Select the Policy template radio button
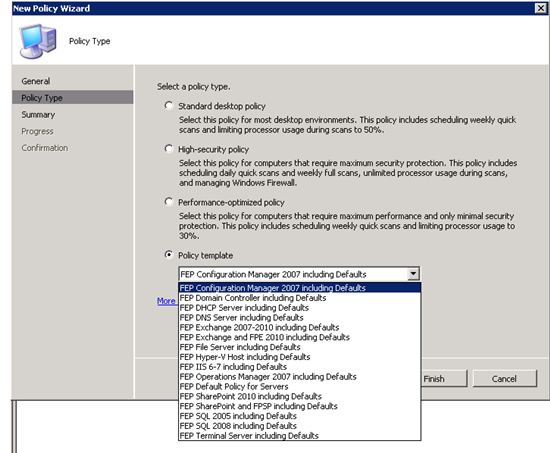The width and height of the screenshot is (550, 453). click(x=169, y=255)
